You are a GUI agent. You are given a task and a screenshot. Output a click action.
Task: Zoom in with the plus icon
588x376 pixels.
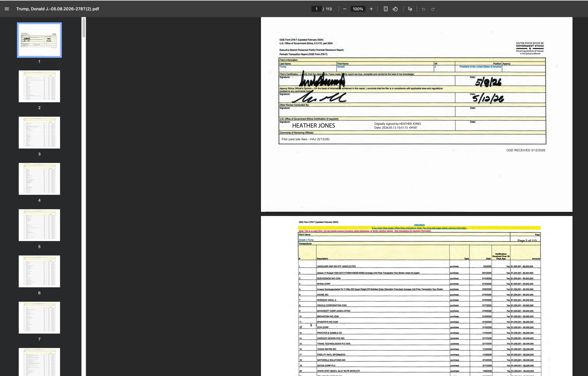[371, 9]
